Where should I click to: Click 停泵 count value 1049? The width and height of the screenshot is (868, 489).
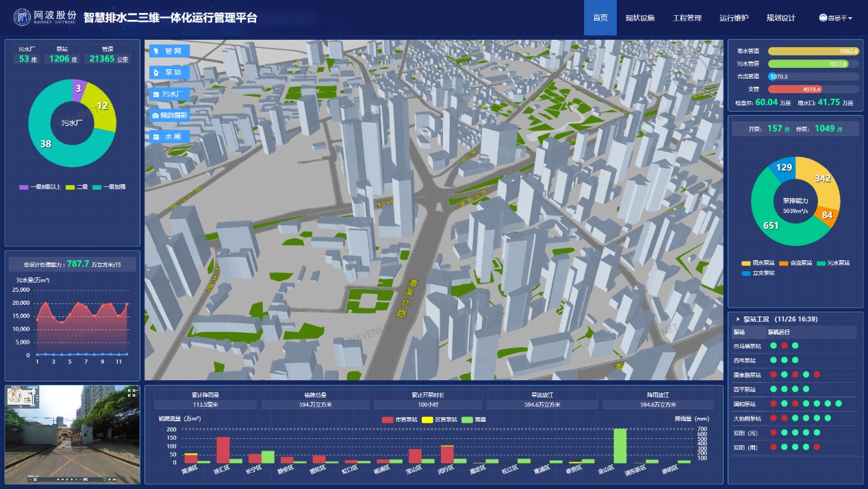coord(824,129)
